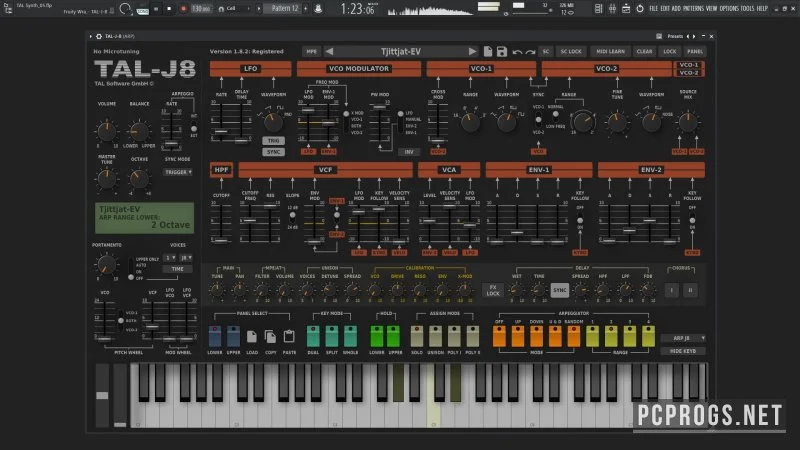Click the MIDI LEARN button
The height and width of the screenshot is (450, 800).
[x=610, y=52]
